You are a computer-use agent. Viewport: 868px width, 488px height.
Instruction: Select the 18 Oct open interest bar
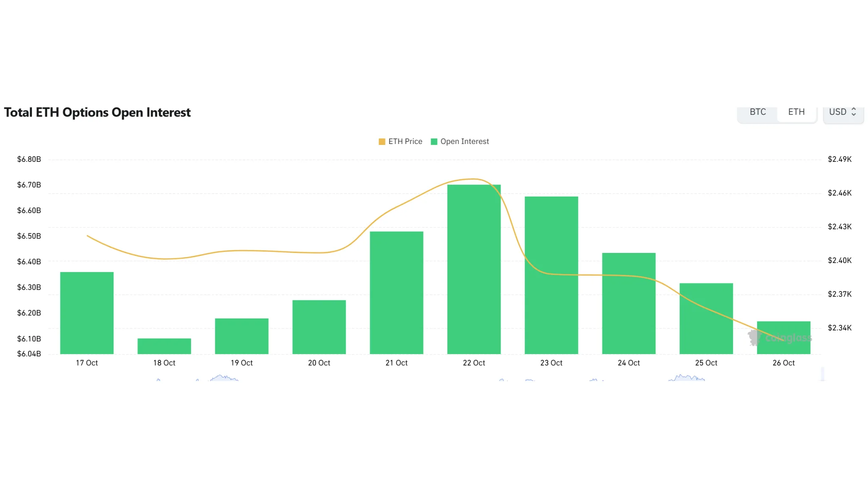164,346
